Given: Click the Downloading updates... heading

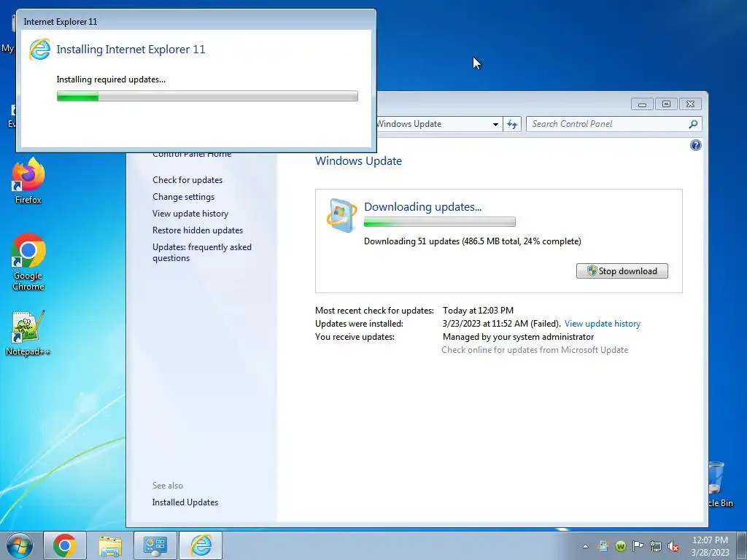Looking at the screenshot, I should 422,206.
